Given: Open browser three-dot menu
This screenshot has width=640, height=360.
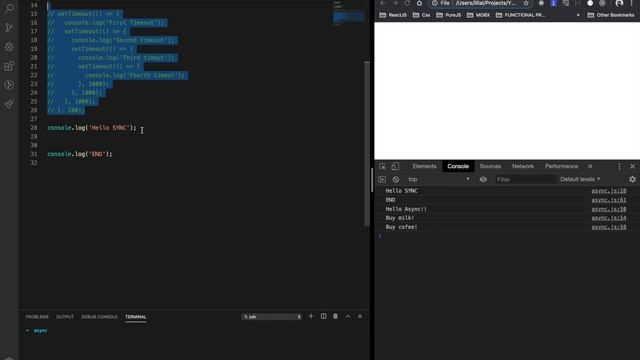Looking at the screenshot, I should [631, 3].
